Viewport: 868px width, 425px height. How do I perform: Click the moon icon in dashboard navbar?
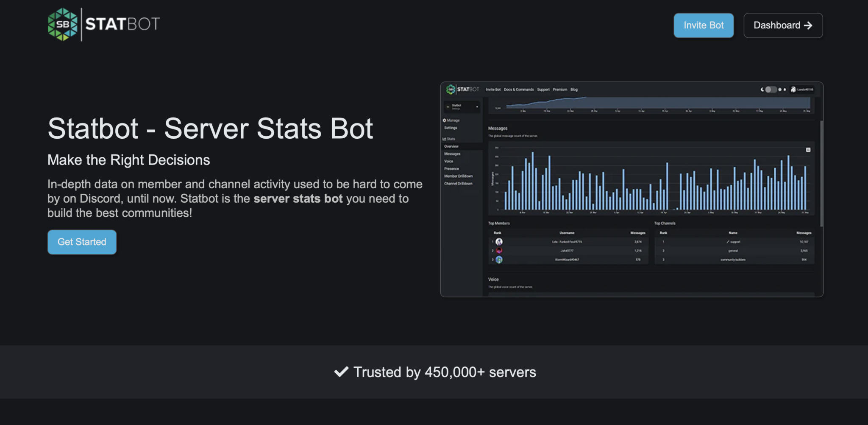pyautogui.click(x=762, y=89)
